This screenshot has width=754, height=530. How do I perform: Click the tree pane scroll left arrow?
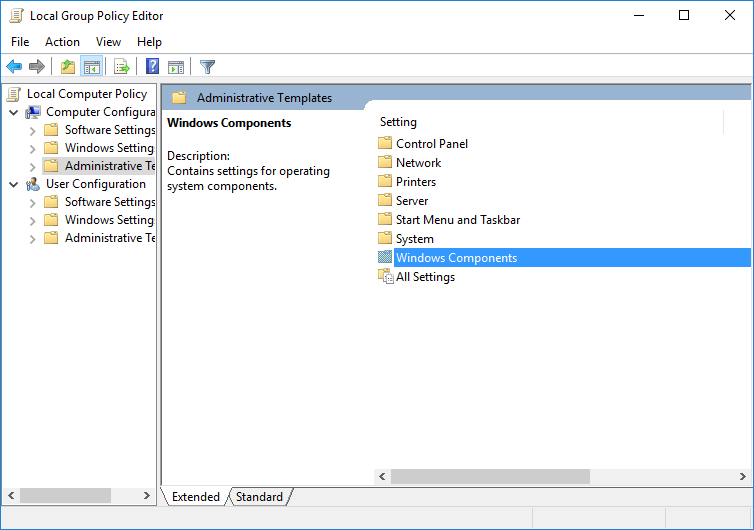click(12, 495)
